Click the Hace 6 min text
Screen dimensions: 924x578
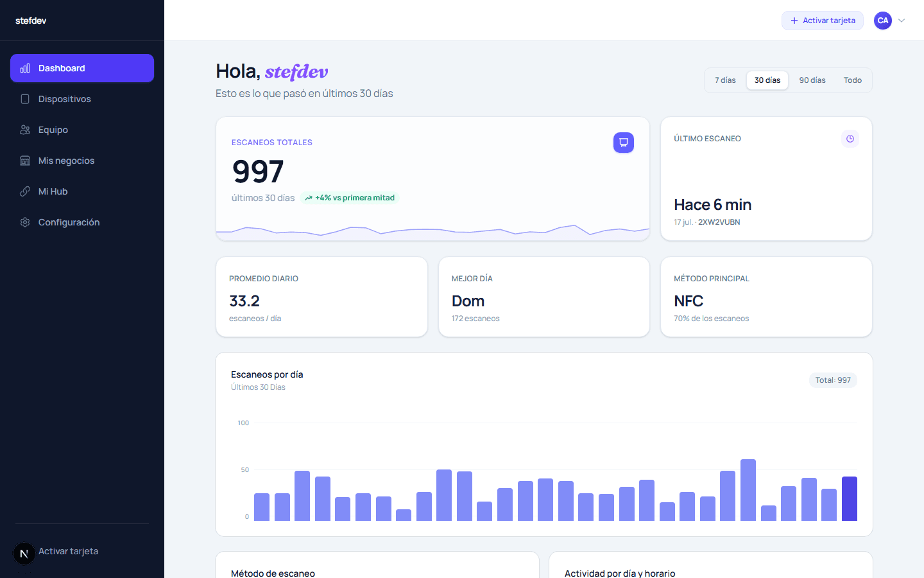click(x=712, y=204)
